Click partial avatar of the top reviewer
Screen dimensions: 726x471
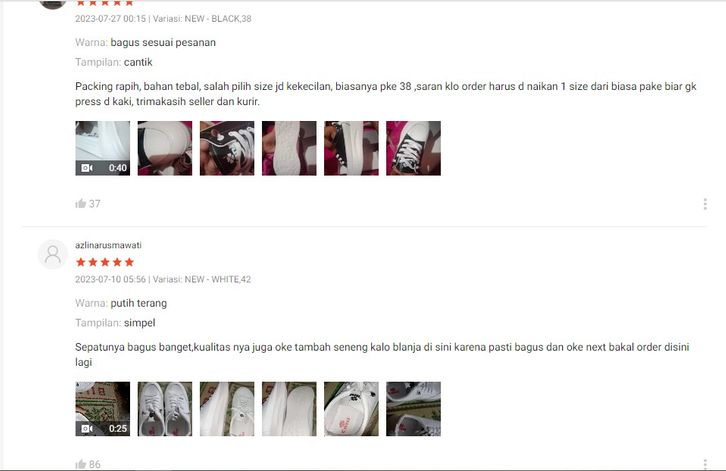(x=53, y=4)
